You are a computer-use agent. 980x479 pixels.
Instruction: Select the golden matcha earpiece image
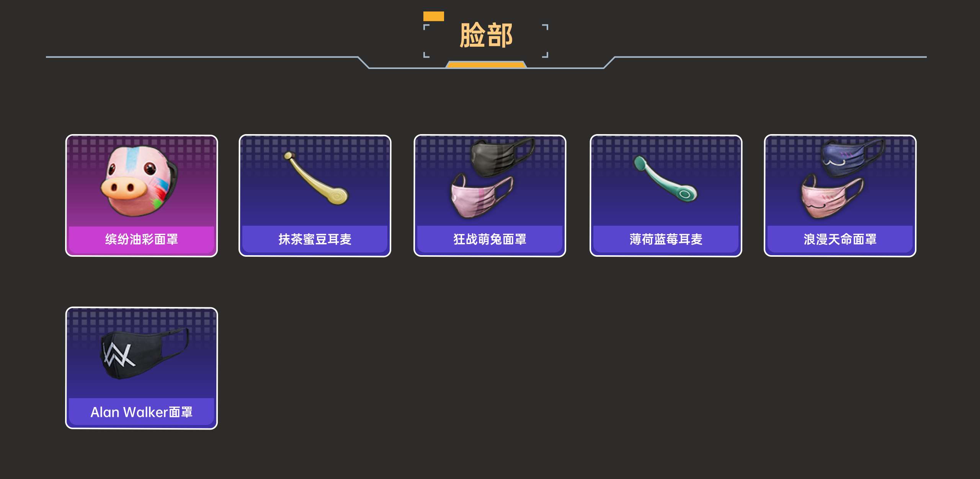315,178
